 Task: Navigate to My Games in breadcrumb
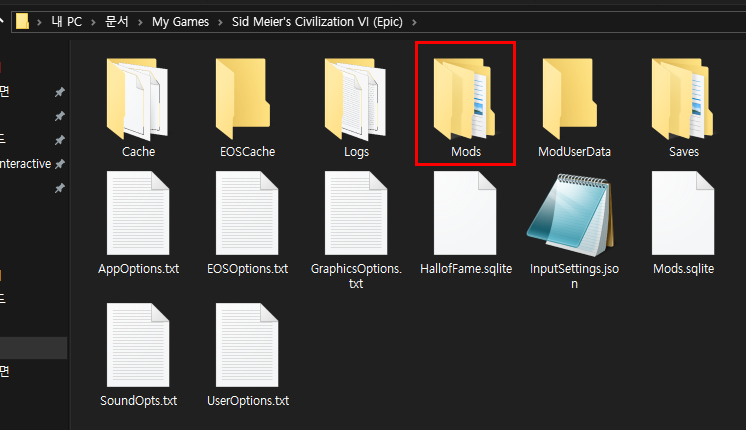click(180, 22)
